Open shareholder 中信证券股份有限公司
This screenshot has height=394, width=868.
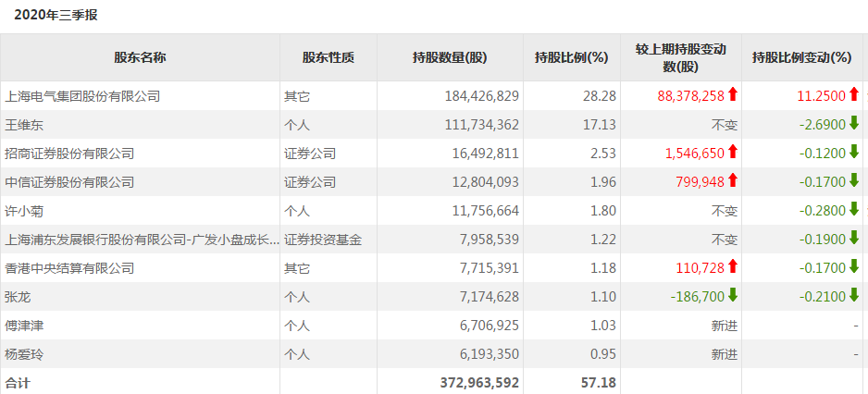pos(69,182)
